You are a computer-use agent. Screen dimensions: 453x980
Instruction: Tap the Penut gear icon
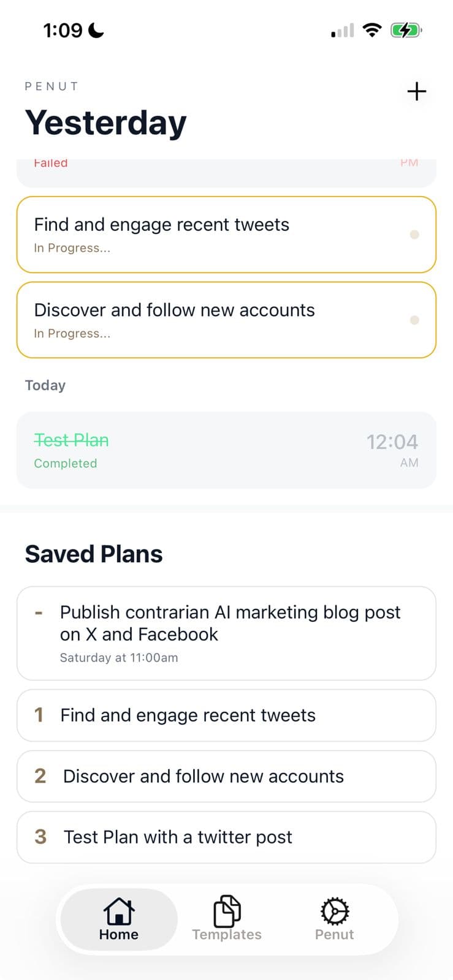335,911
